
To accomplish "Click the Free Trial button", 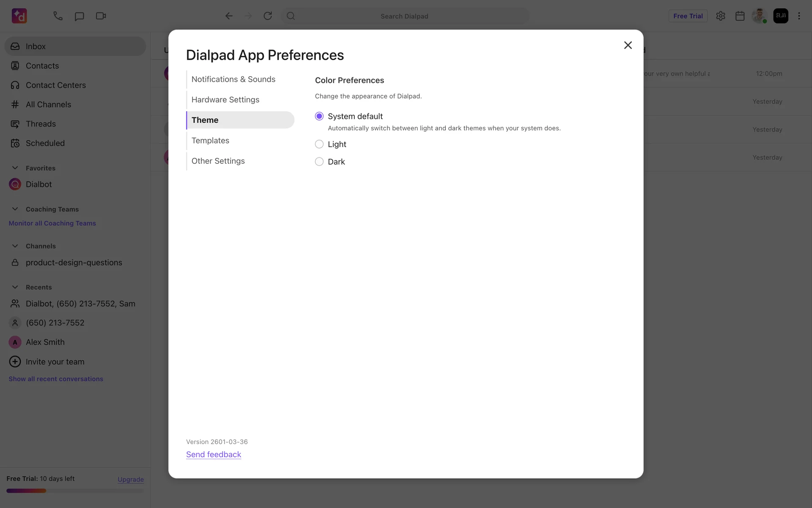I will (688, 16).
